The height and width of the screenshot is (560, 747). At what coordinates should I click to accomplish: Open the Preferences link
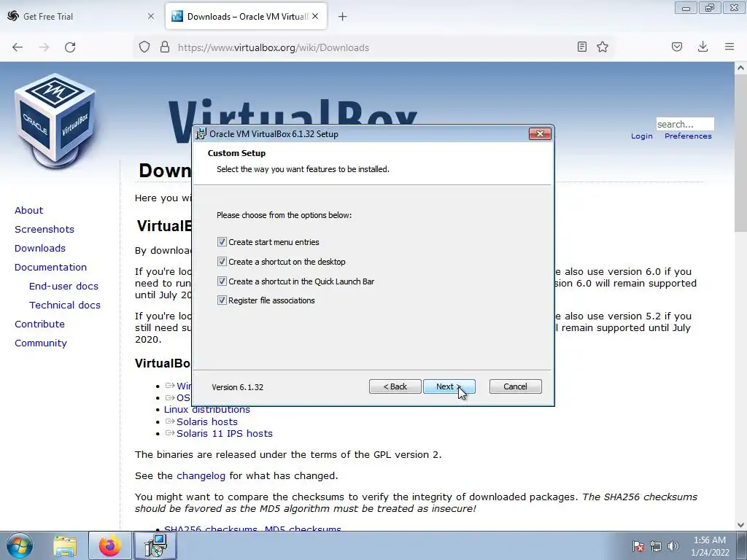coord(688,136)
